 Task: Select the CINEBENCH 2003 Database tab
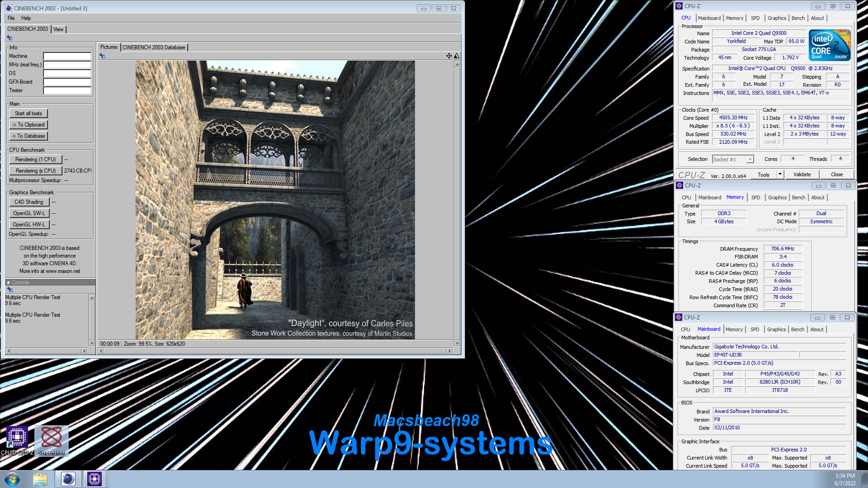154,47
